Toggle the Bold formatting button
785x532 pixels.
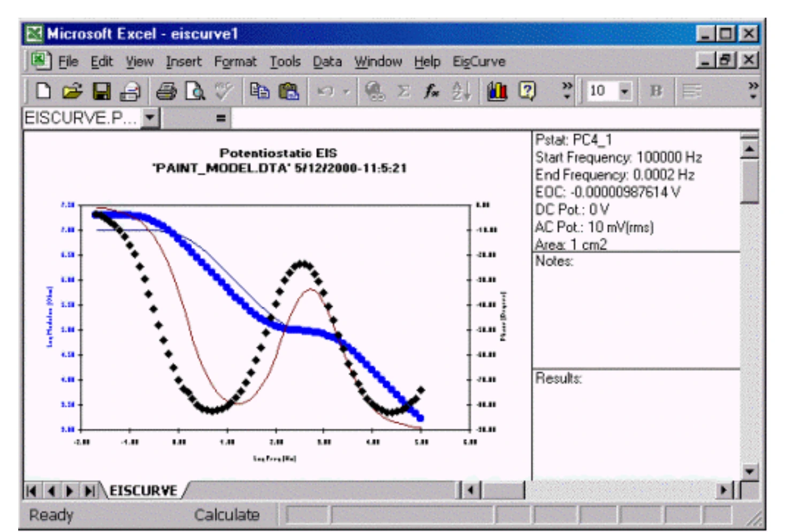(x=656, y=91)
